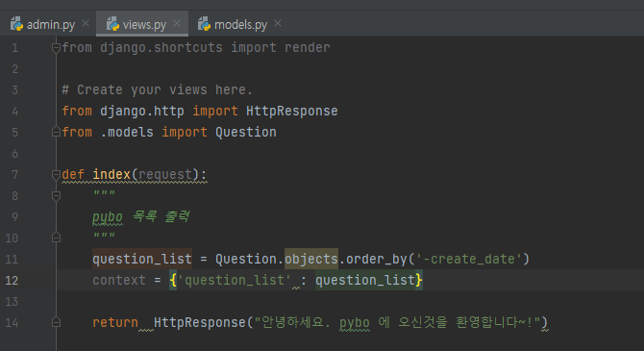This screenshot has height=351, width=644.
Task: Click the '-create_date' string
Action: [x=469, y=259]
